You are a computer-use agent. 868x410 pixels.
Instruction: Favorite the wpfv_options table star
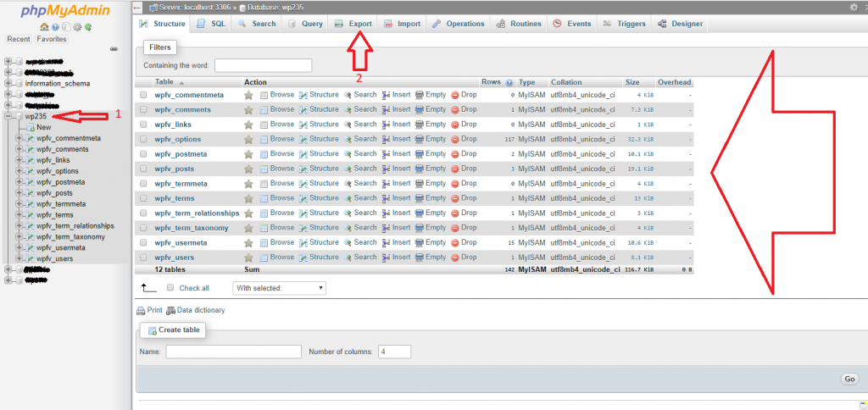248,140
